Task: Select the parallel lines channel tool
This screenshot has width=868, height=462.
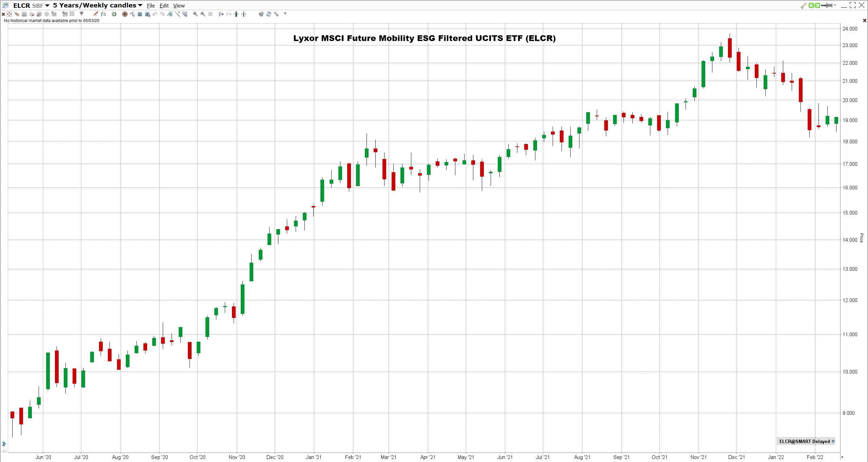Action: [185, 14]
